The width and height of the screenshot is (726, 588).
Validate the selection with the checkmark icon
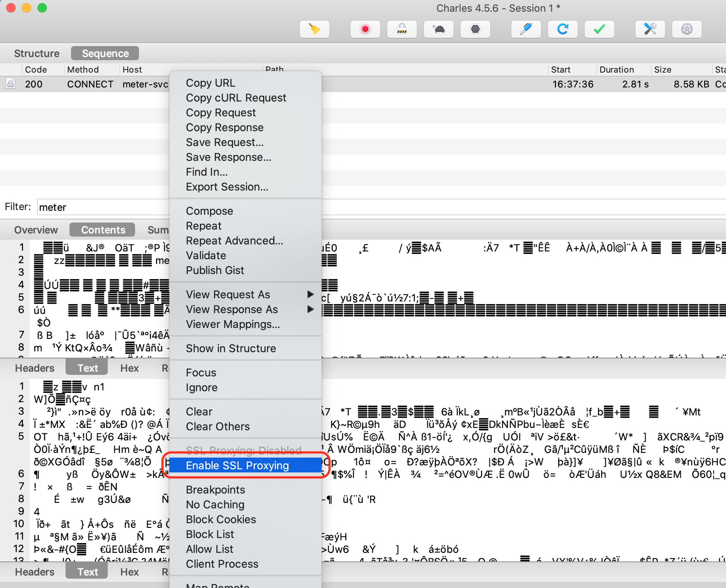(599, 29)
